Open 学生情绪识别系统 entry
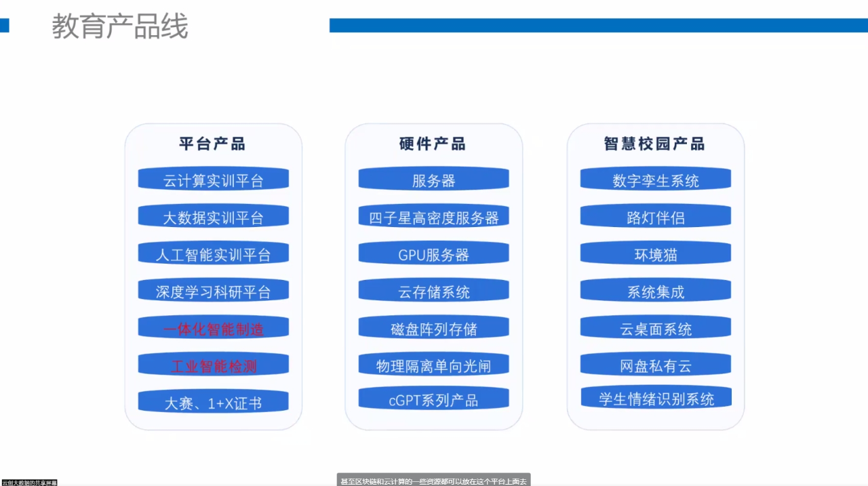Viewport: 868px width, 486px height. (x=656, y=399)
